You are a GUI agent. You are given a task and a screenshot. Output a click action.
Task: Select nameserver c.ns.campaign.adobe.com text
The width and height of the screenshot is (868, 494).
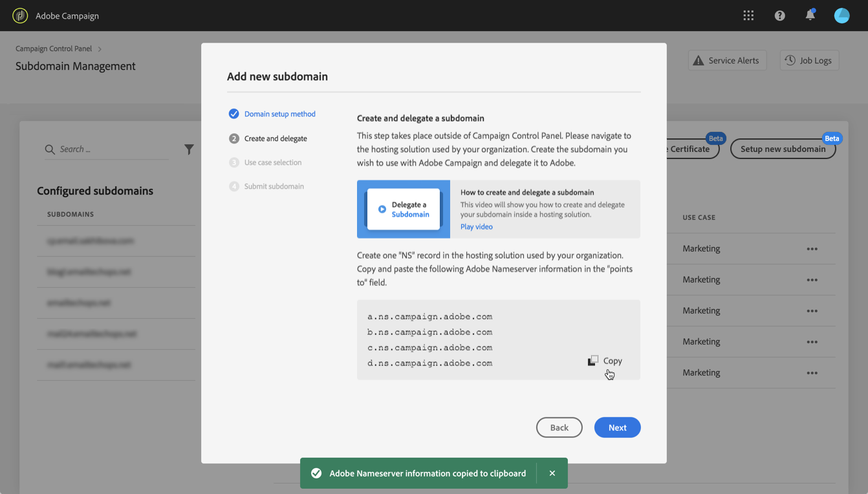[430, 348]
